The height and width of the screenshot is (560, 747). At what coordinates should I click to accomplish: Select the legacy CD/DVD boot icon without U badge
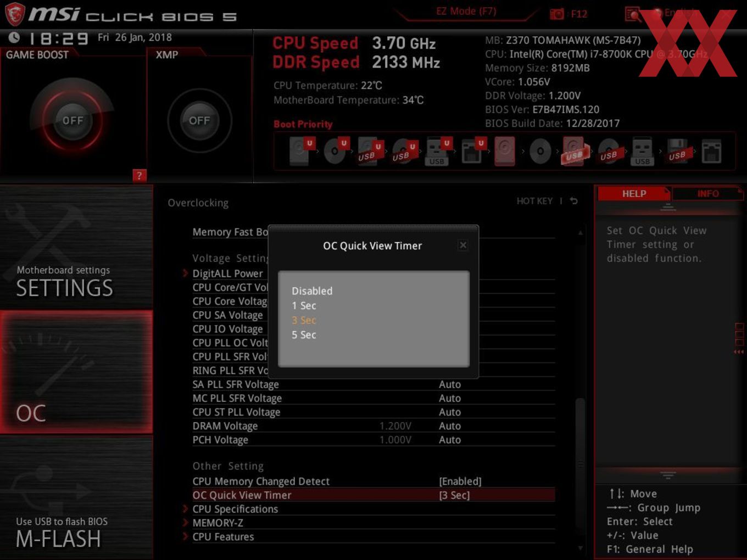click(540, 150)
